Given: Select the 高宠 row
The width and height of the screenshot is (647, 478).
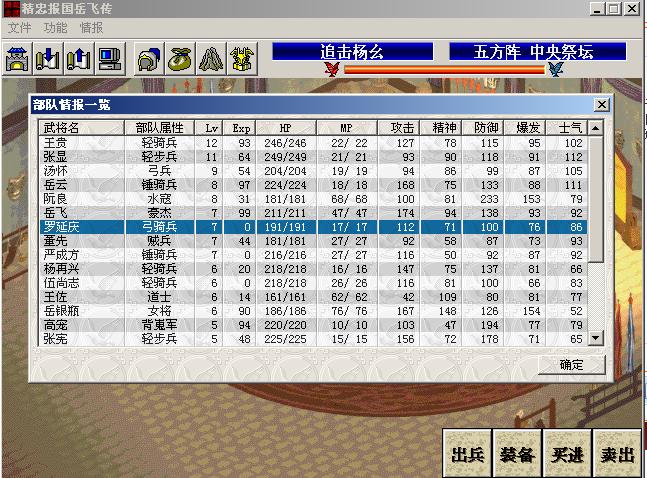Looking at the screenshot, I should click(313, 325).
